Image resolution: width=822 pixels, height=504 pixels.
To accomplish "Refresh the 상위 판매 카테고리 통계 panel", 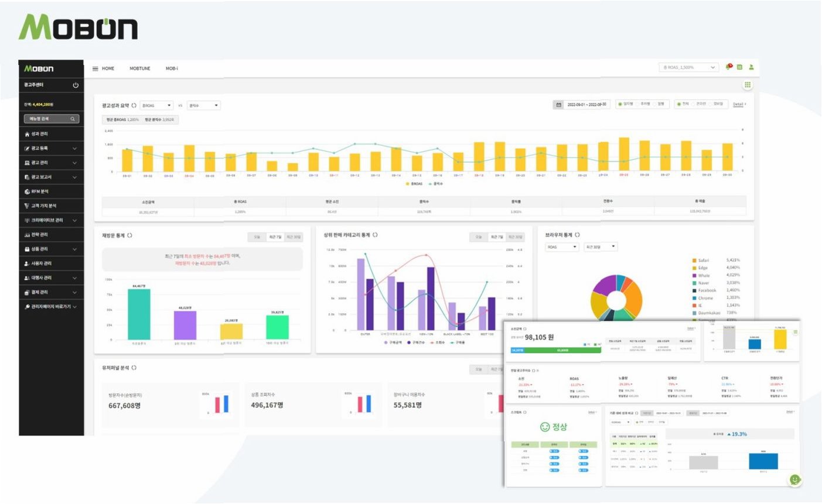I will (x=375, y=235).
